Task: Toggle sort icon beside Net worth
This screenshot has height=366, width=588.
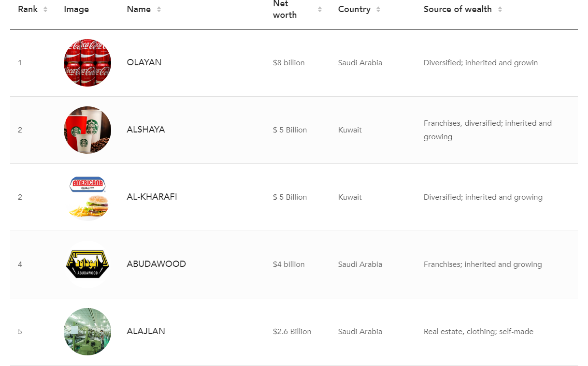Action: (x=320, y=9)
